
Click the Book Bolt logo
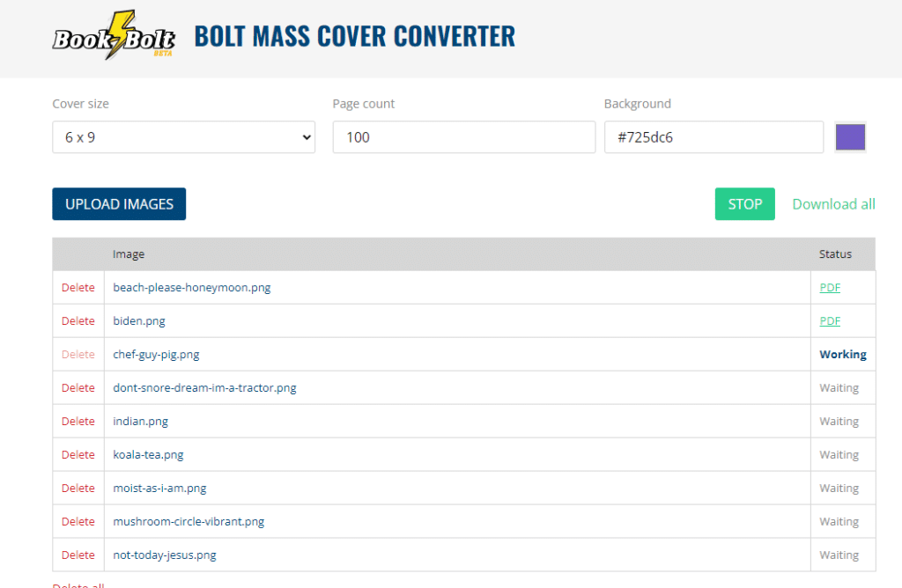(x=113, y=35)
